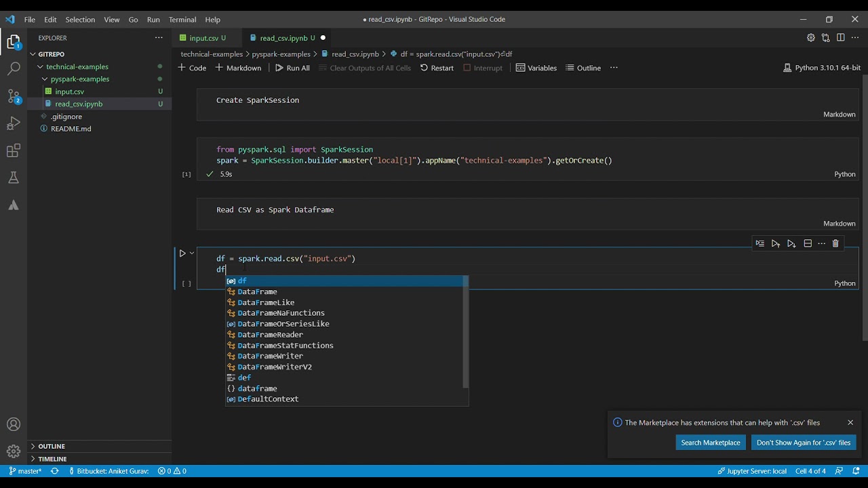Choose def keyword autocomplete suggestion

click(x=346, y=378)
